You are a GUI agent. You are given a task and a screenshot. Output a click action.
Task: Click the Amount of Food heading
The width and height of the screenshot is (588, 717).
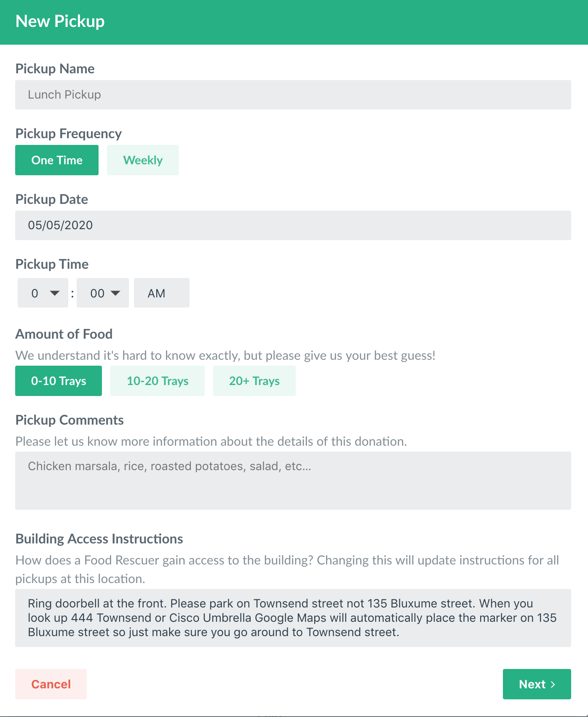pyautogui.click(x=64, y=334)
